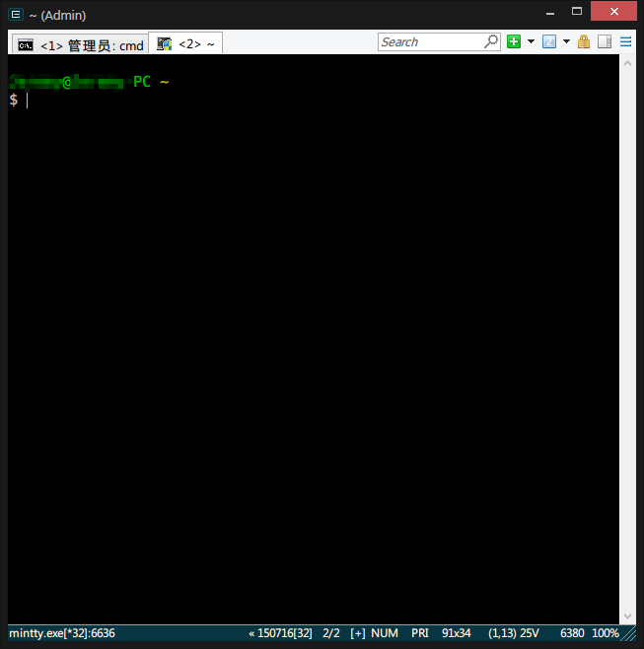Click the scrollbar up arrow

[627, 63]
